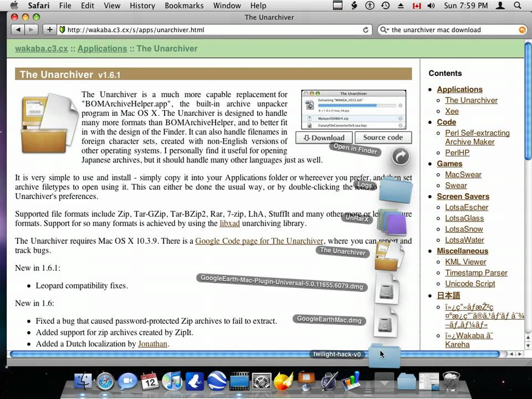Open the Unicode Script link
The width and height of the screenshot is (532, 399).
click(x=470, y=284)
